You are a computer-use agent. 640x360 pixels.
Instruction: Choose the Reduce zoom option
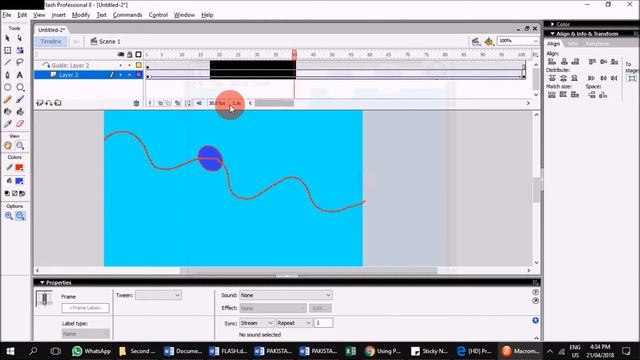pos(20,216)
